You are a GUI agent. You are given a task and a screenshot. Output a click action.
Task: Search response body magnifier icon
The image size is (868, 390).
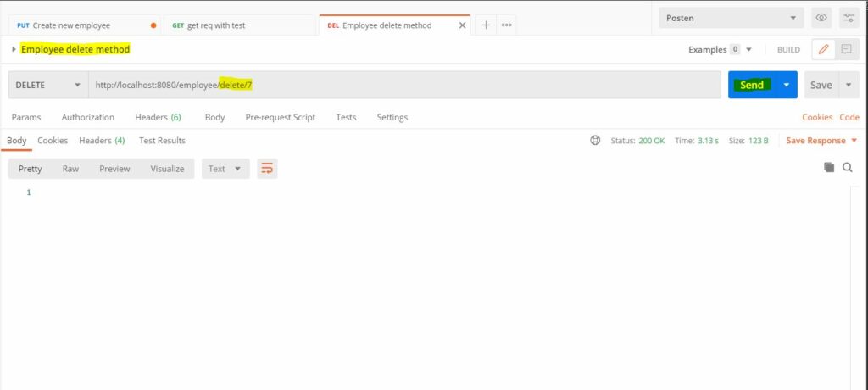click(x=848, y=167)
